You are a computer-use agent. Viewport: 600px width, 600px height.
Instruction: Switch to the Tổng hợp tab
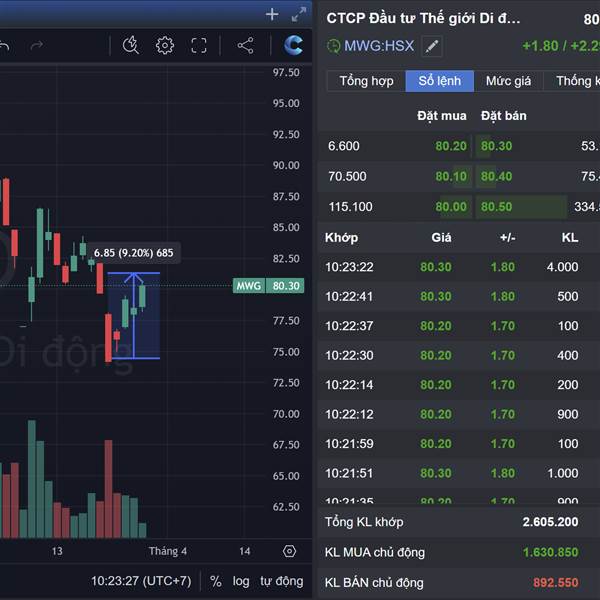coord(366,81)
